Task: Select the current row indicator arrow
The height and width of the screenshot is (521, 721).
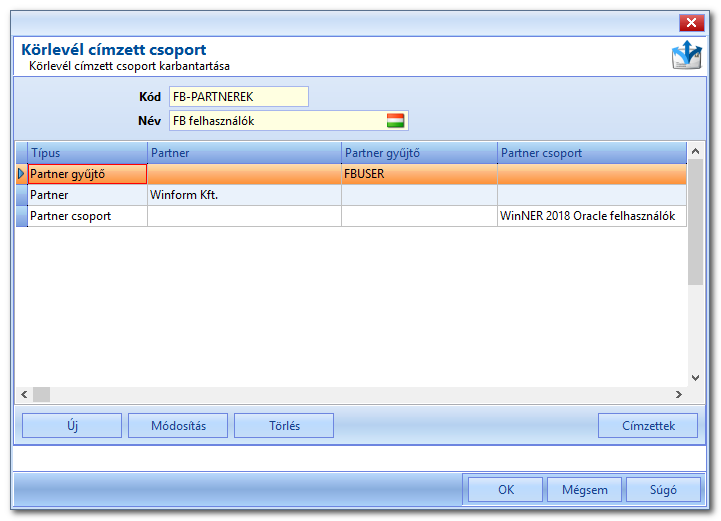Action: pos(21,174)
